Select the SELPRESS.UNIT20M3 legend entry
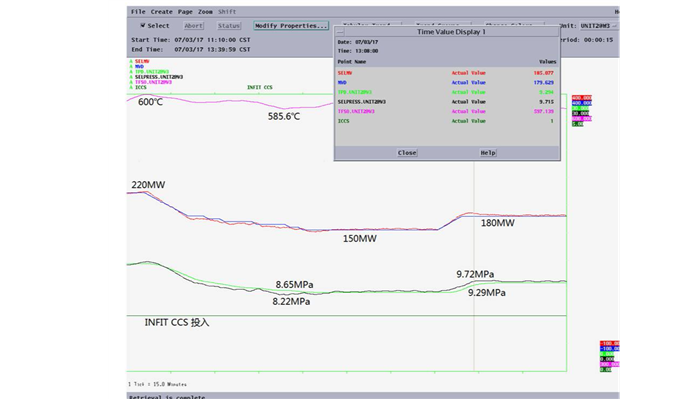The height and width of the screenshot is (399, 698). [x=159, y=77]
